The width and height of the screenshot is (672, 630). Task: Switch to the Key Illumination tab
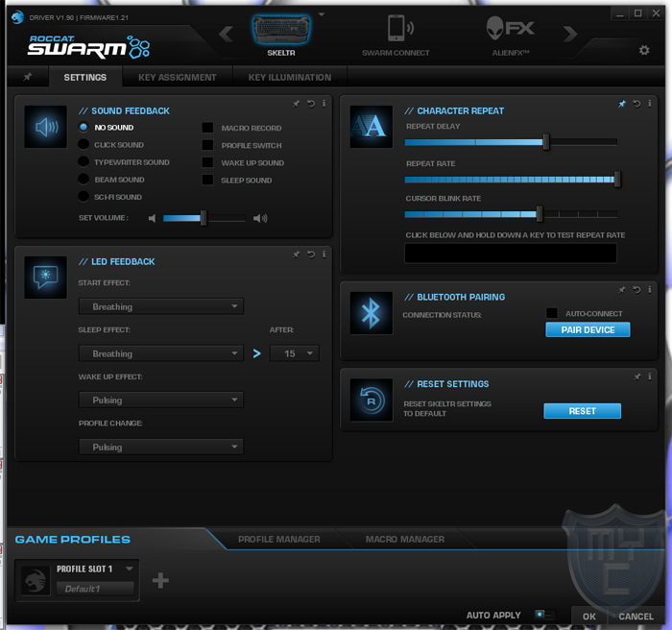coord(289,77)
